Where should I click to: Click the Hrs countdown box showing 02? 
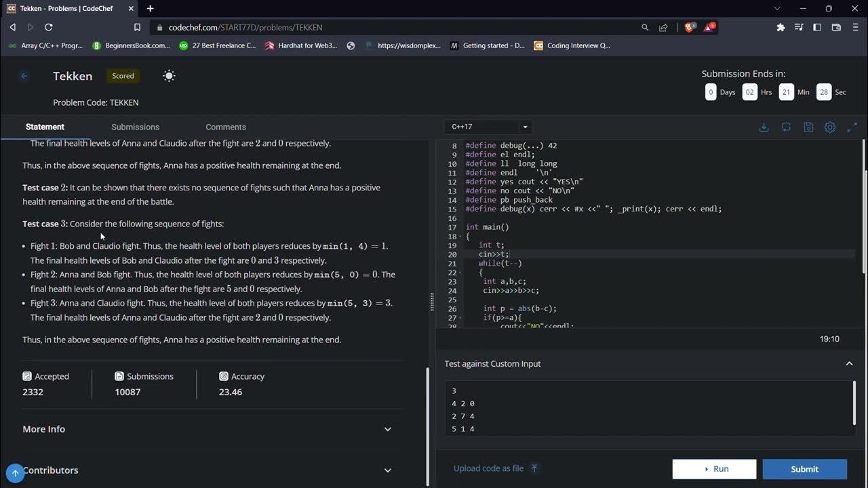749,91
